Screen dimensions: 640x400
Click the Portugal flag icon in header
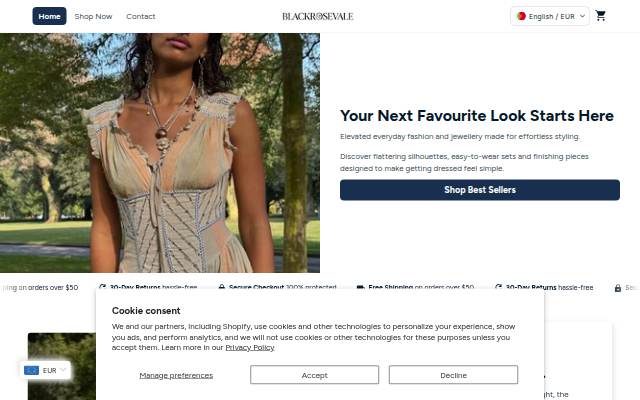[x=521, y=16]
